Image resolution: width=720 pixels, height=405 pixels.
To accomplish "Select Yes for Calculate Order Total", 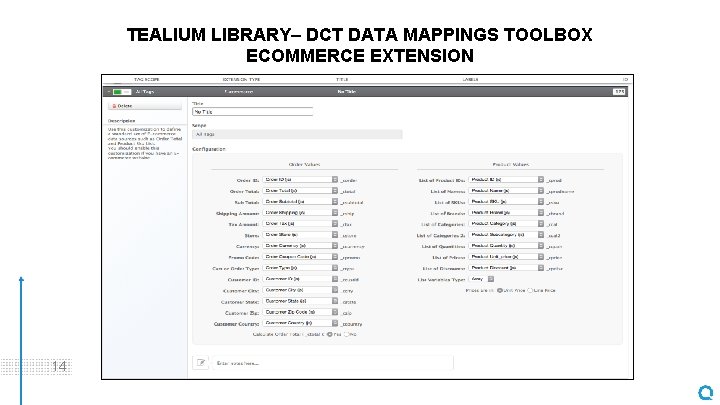I will (330, 334).
